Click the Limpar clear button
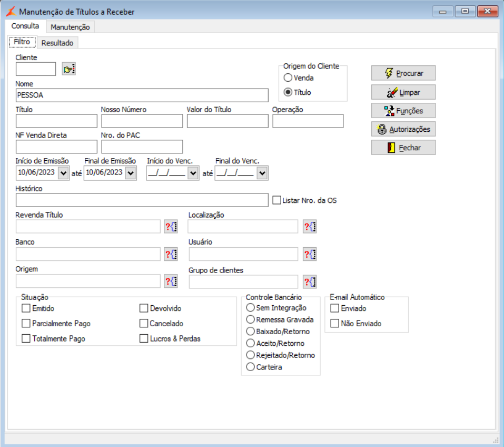The height and width of the screenshot is (447, 504). click(x=403, y=92)
